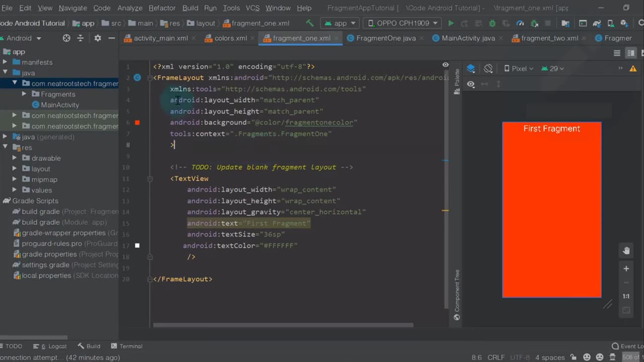The width and height of the screenshot is (644, 362).
Task: Open SDK Manager cube icon
Action: (624, 23)
